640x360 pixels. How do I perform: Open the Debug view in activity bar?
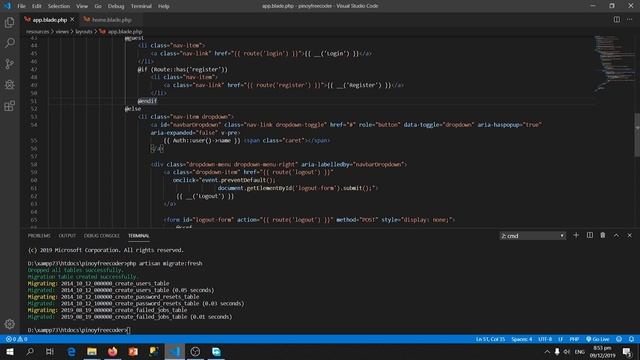(x=9, y=84)
